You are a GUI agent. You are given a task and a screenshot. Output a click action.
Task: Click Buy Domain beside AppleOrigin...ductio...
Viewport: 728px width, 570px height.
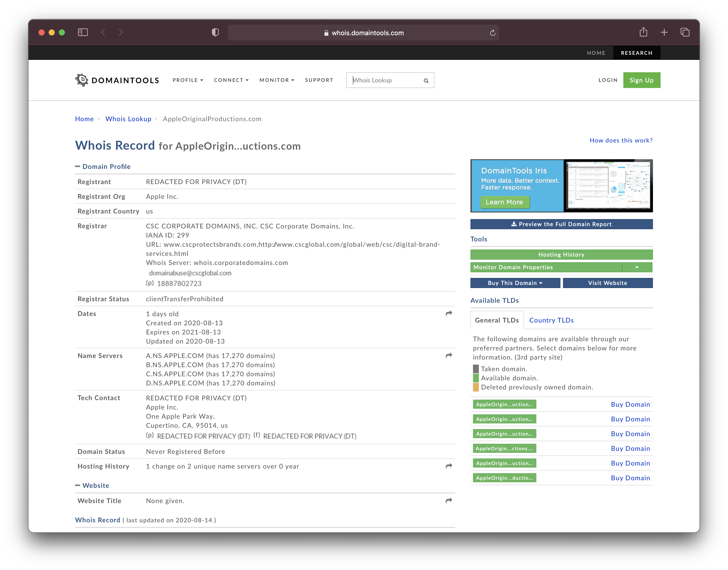pos(630,478)
